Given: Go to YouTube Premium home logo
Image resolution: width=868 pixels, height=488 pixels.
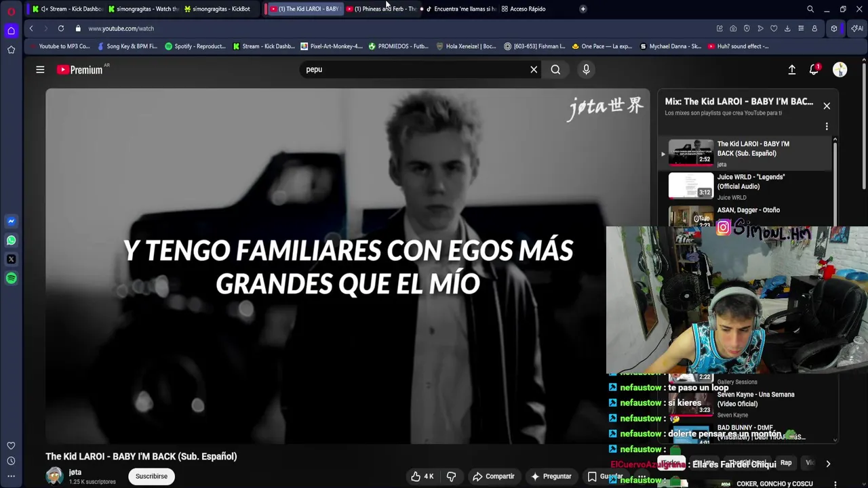Looking at the screenshot, I should (80, 69).
